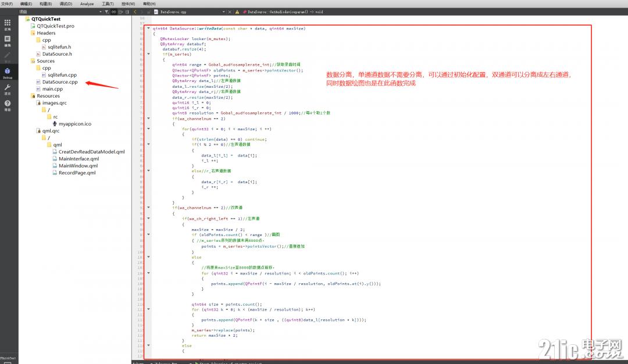This screenshot has height=364, width=628.
Task: Collapse if(wa_ch_right_left == 1) fold marker
Action: point(149,219)
